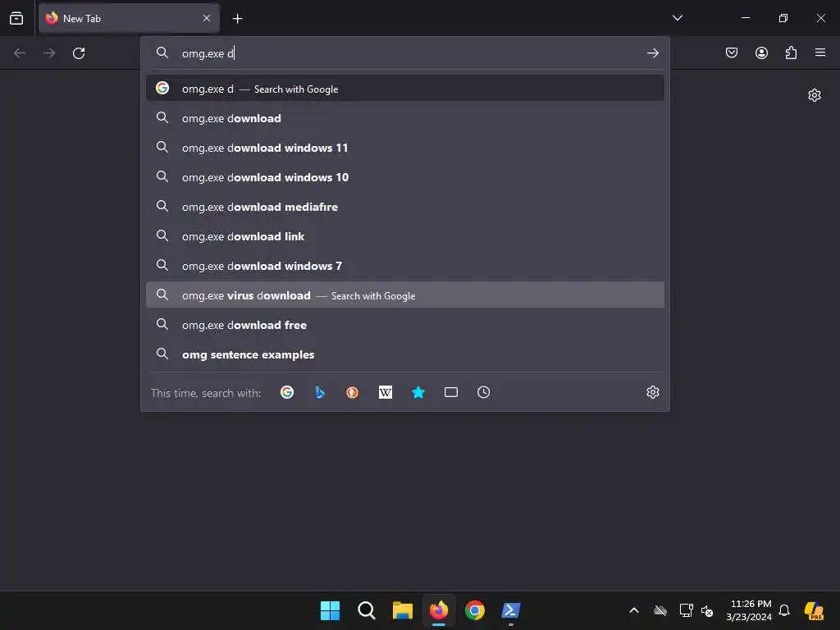Viewport: 840px width, 630px height.
Task: Select 'omg.exe download free' suggestion
Action: 405,325
